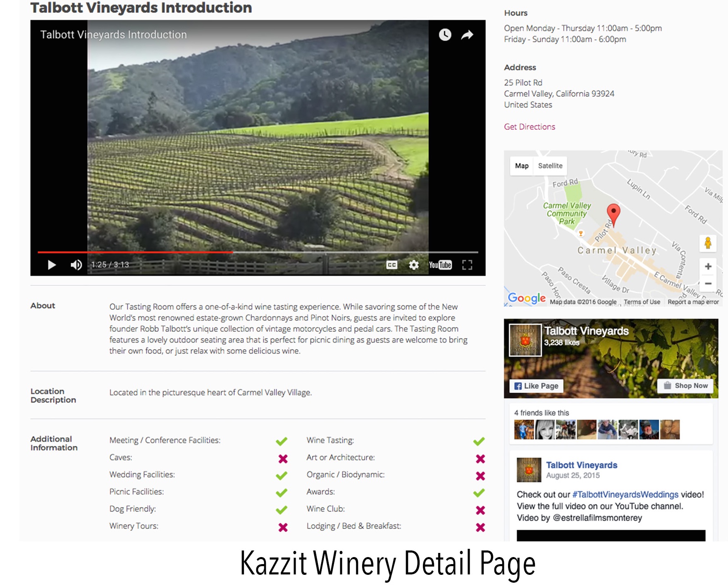Screen dimensions: 728x586
Task: Click the Dog Friendly: label
Action: pos(132,509)
